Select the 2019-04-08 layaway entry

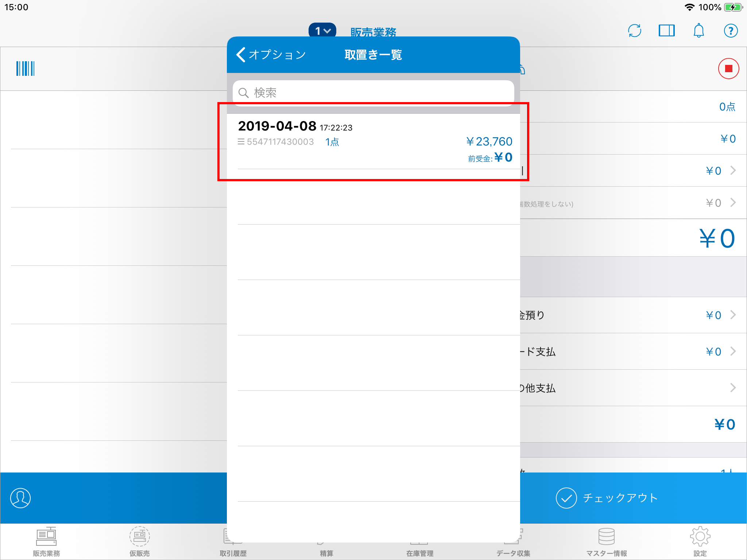point(373,141)
